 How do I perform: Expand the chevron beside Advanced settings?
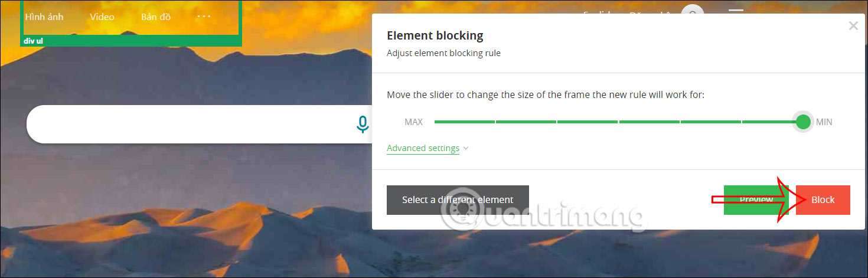click(466, 148)
